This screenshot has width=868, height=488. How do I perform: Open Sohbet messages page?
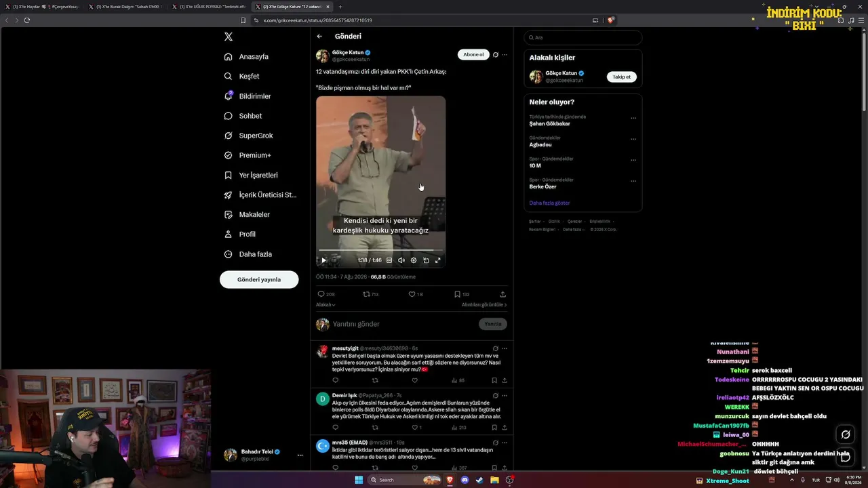click(x=243, y=116)
